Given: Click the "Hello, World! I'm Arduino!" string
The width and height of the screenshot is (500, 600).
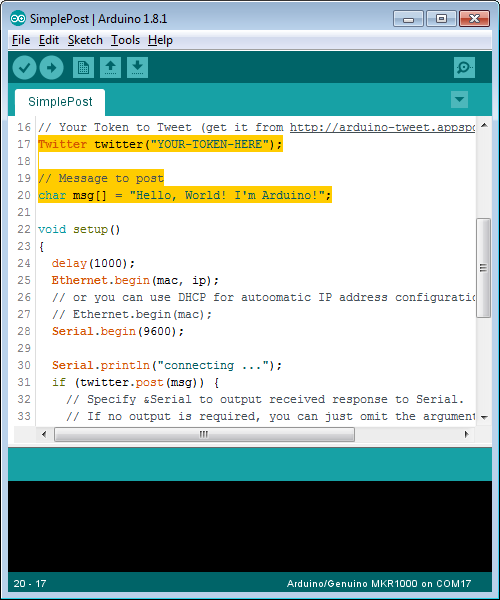Looking at the screenshot, I should 227,195.
